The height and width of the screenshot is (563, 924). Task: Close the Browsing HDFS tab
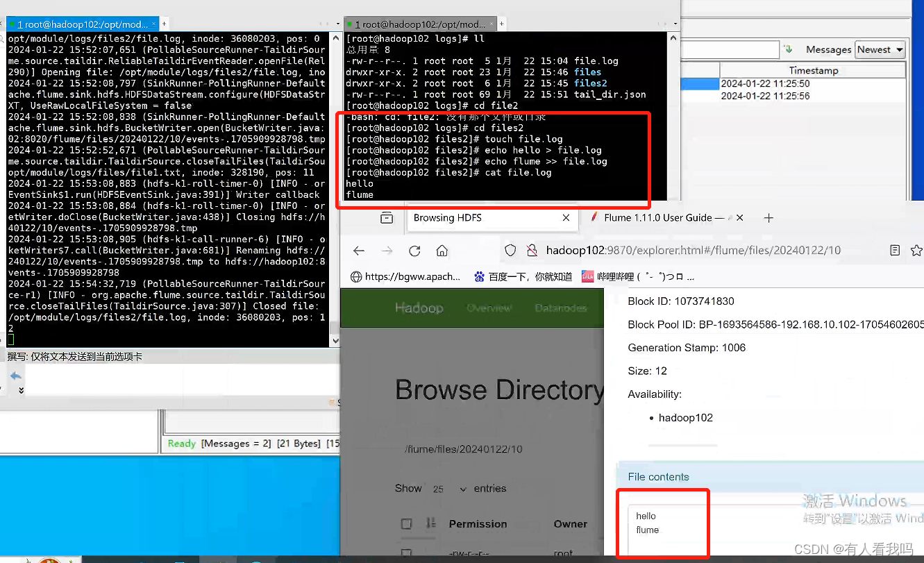click(566, 218)
